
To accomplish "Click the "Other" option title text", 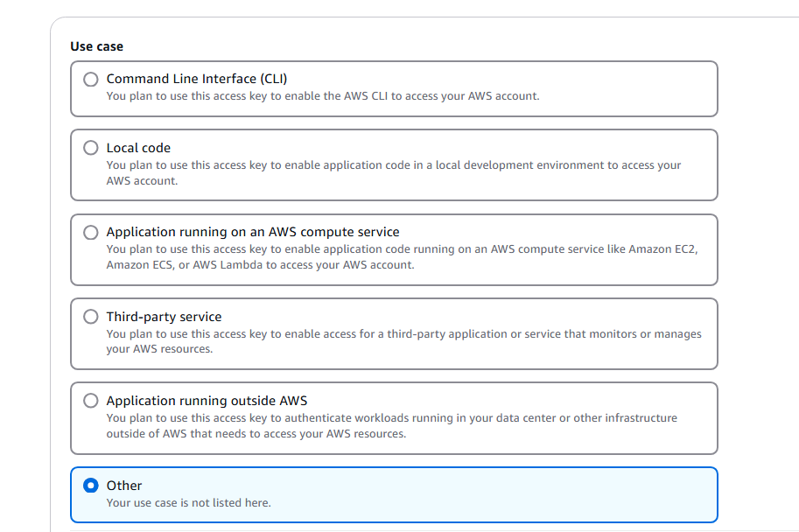I will (x=124, y=486).
